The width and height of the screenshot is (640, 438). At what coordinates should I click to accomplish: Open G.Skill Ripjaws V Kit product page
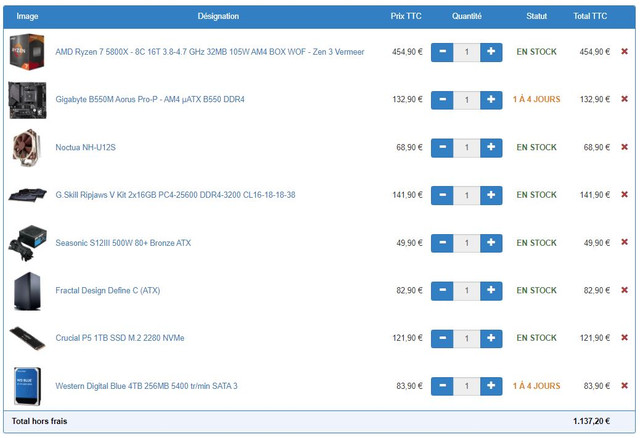[175, 195]
